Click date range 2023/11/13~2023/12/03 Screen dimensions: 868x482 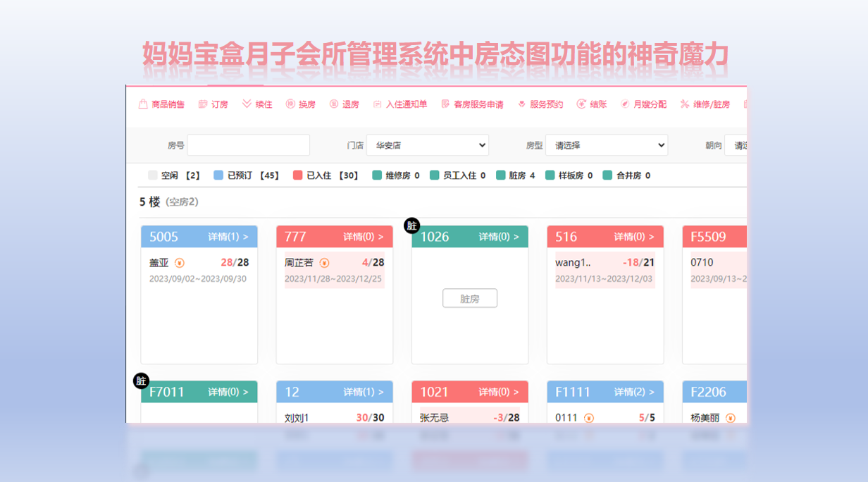pos(604,279)
